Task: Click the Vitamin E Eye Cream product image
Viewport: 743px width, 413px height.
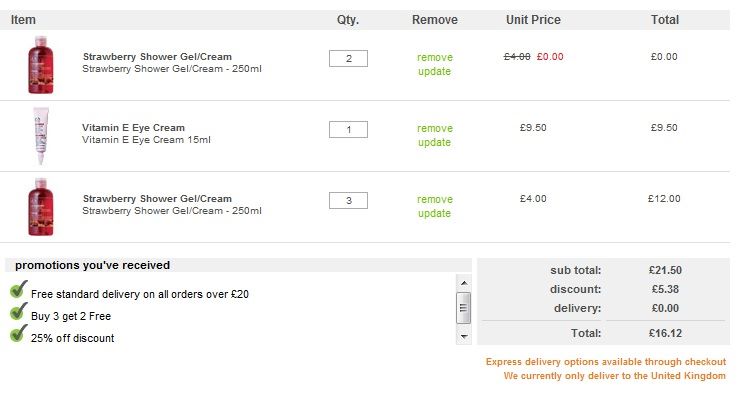Action: (x=40, y=136)
